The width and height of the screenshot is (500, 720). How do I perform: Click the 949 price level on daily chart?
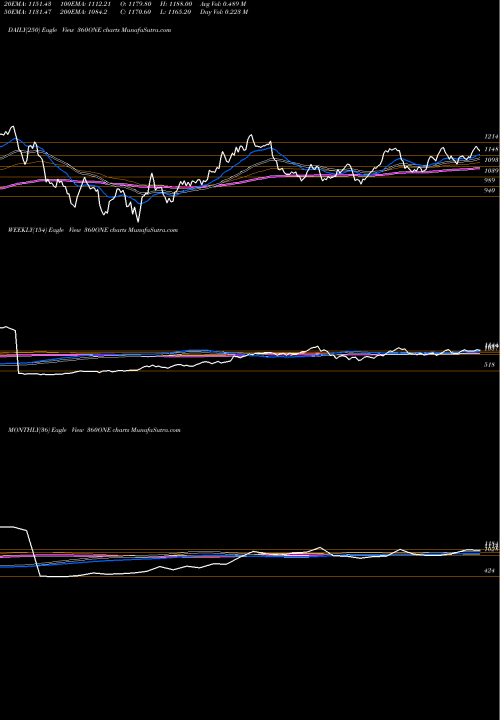(489, 190)
